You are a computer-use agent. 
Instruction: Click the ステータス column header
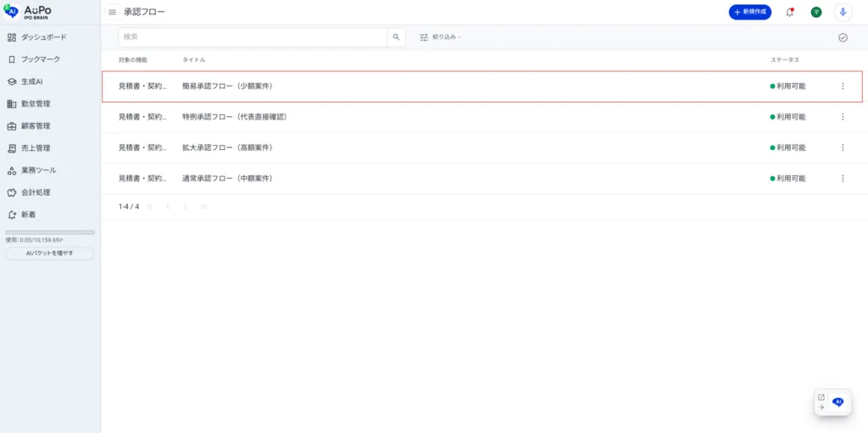(784, 60)
